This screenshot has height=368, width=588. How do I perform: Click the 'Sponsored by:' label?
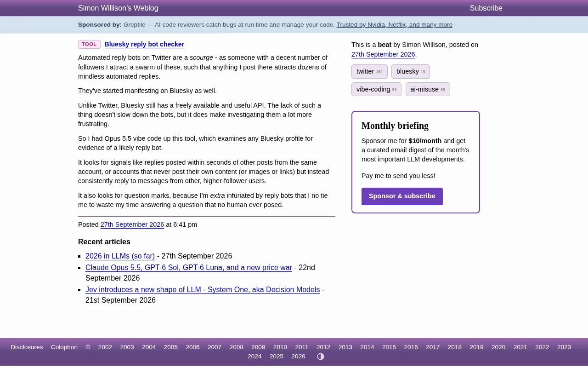(x=100, y=25)
